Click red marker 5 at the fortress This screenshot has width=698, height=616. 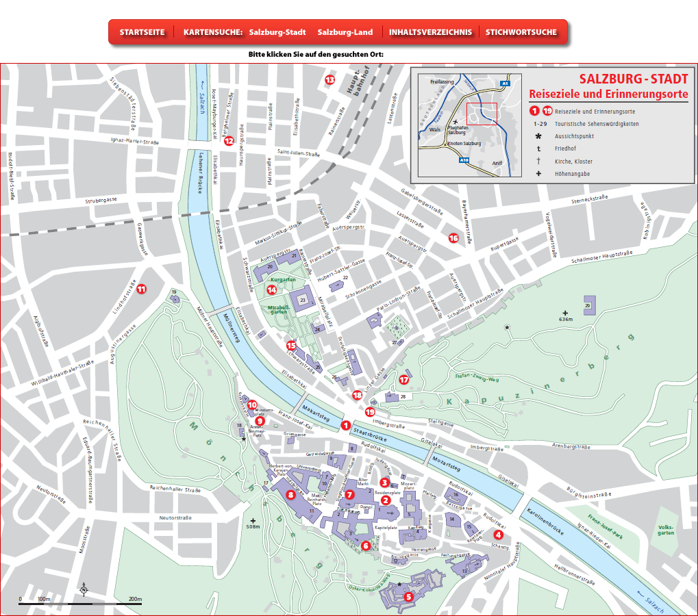(x=409, y=596)
